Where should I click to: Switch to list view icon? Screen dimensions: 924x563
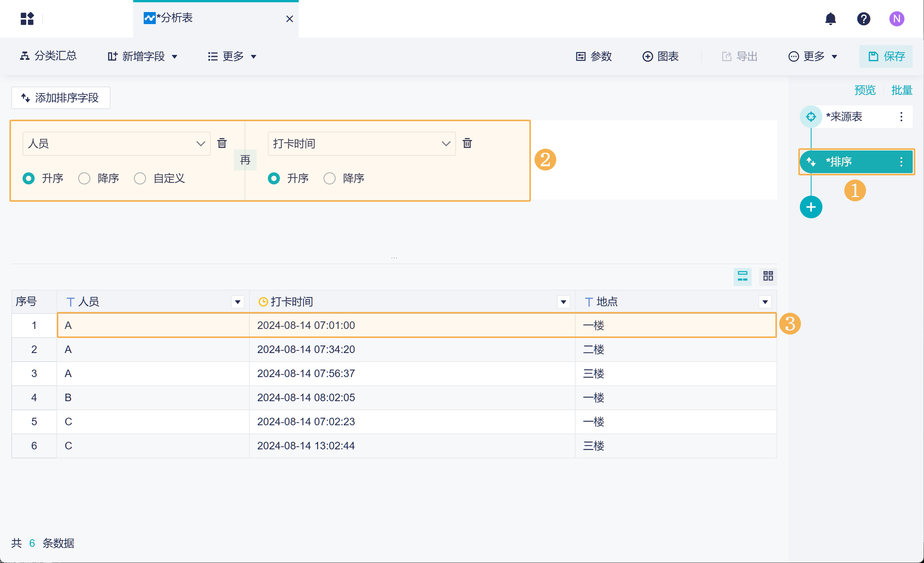point(742,276)
